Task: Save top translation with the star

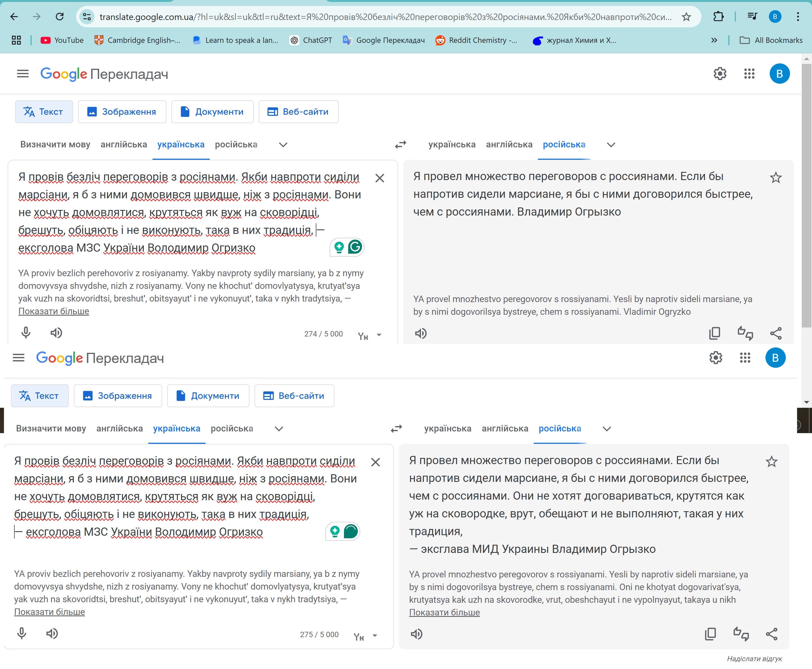Action: click(775, 178)
